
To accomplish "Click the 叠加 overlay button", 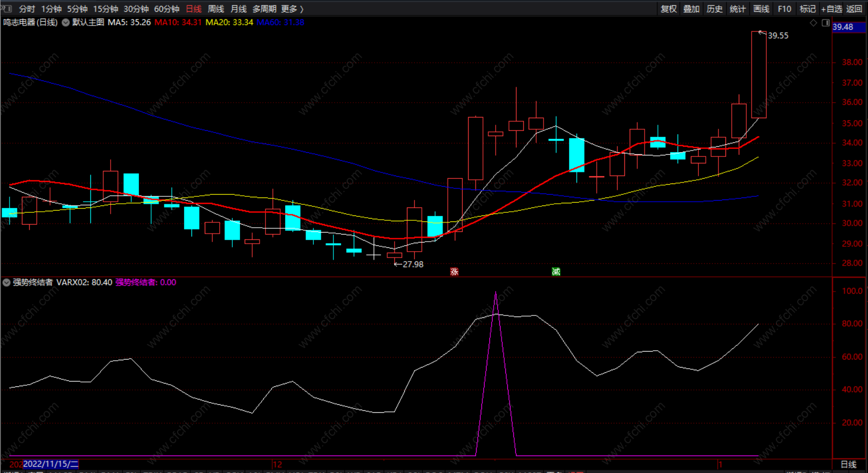I will pos(691,9).
